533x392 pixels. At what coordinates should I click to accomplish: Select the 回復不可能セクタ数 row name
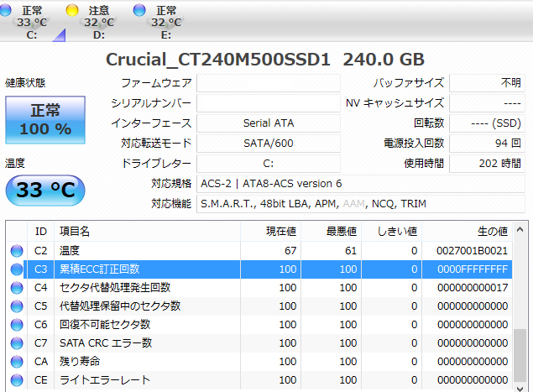[105, 325]
